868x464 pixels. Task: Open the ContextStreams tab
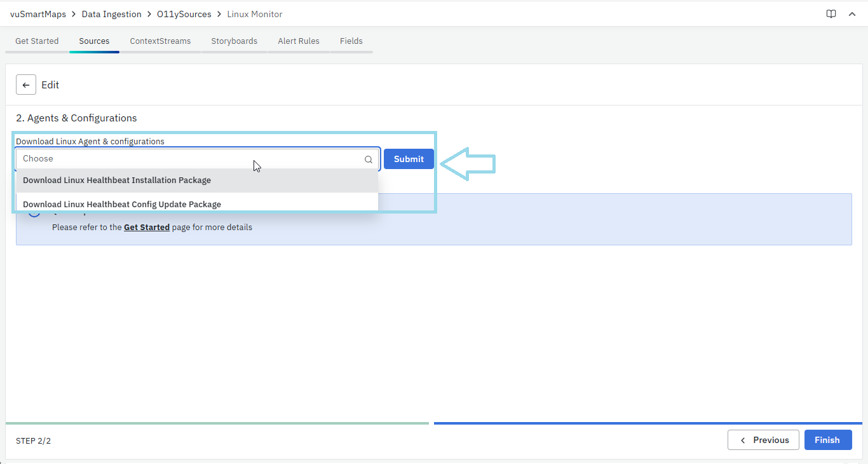point(160,41)
